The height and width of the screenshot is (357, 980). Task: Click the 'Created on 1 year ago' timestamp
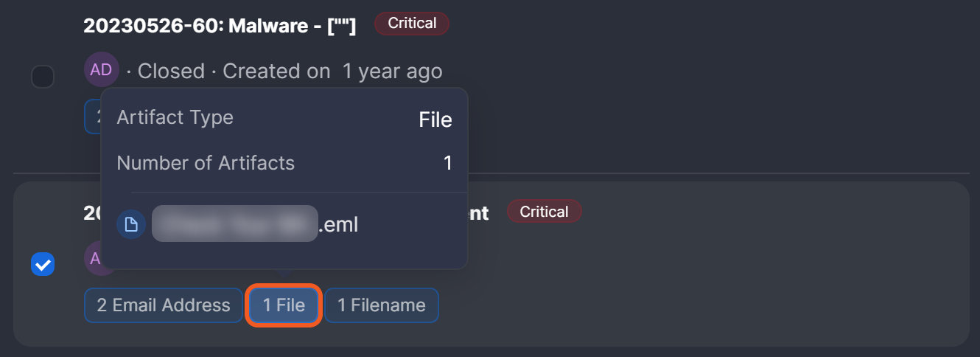pyautogui.click(x=332, y=72)
